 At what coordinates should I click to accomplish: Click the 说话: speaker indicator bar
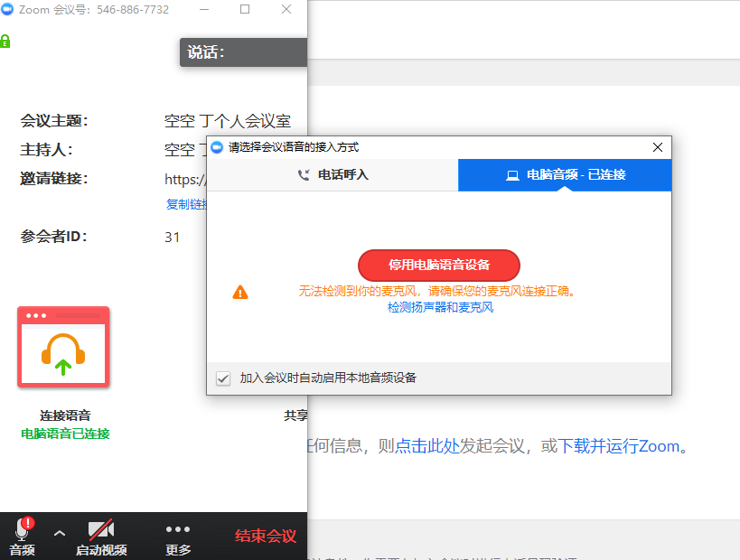click(x=244, y=52)
